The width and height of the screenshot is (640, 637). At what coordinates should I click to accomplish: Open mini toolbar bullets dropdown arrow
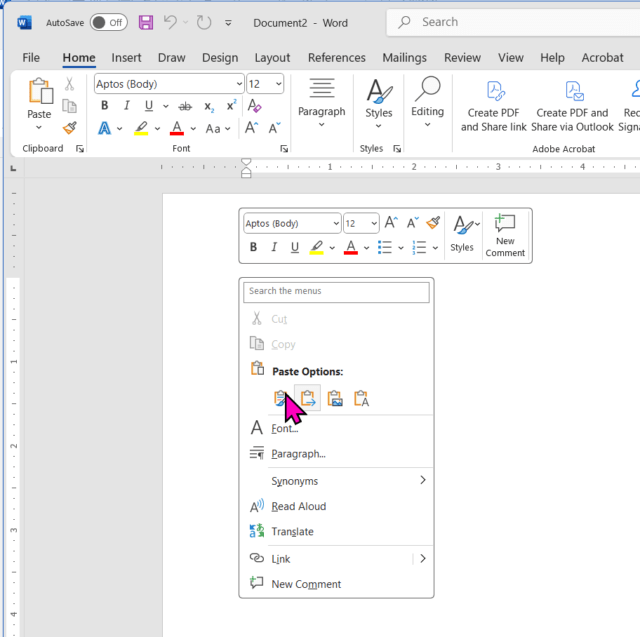401,248
